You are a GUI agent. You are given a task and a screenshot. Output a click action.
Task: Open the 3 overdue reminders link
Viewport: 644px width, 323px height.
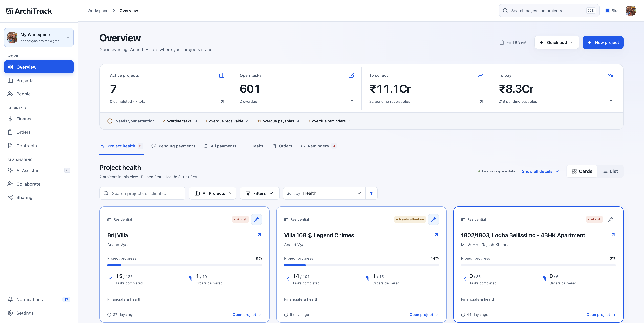tap(329, 121)
